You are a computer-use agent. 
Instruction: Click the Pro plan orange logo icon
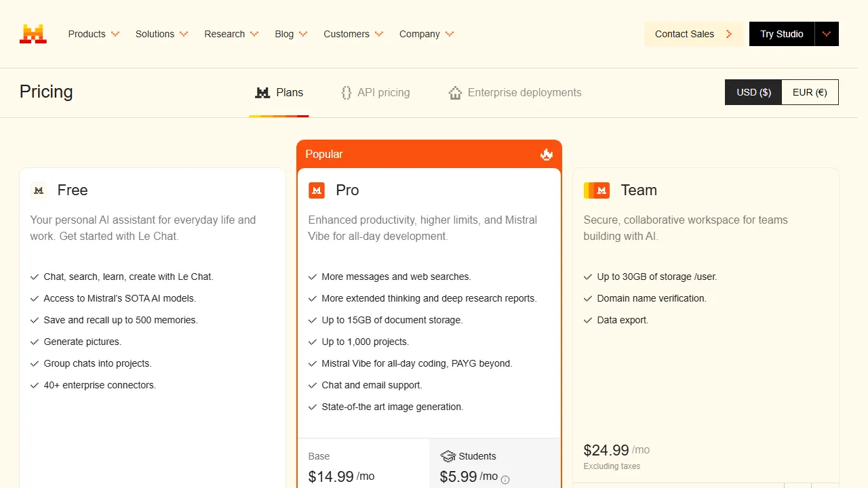pyautogui.click(x=317, y=190)
